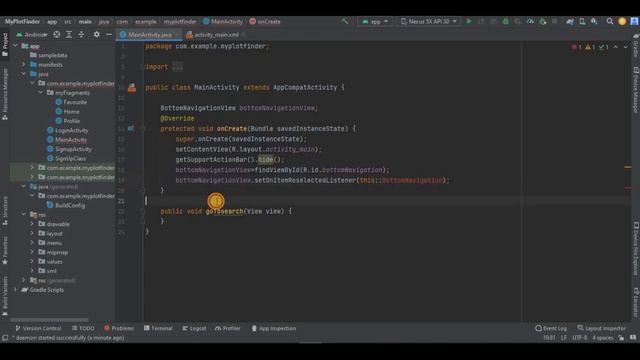The width and height of the screenshot is (640, 360).
Task: Toggle tool window bars in status corner
Action: click(x=5, y=338)
